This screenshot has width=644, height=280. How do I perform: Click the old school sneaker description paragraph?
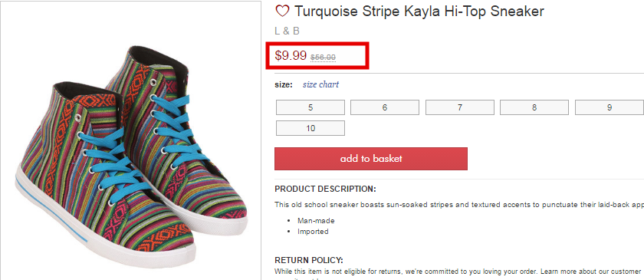[x=459, y=204]
